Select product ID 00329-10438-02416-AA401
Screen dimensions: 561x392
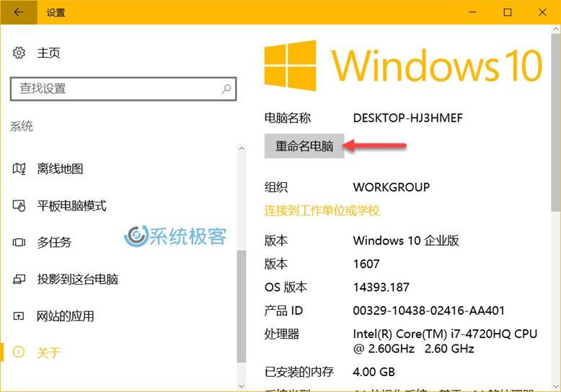(x=429, y=311)
